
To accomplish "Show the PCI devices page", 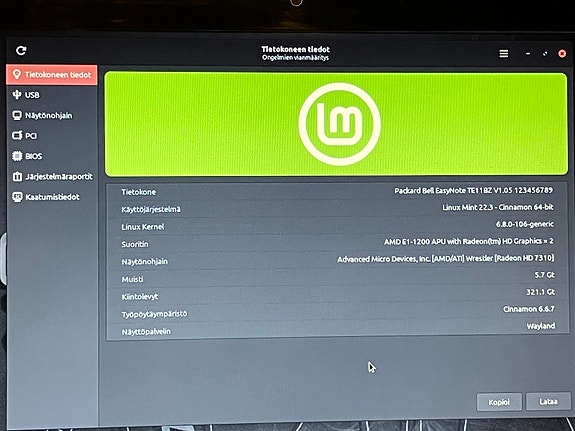I will click(52, 136).
